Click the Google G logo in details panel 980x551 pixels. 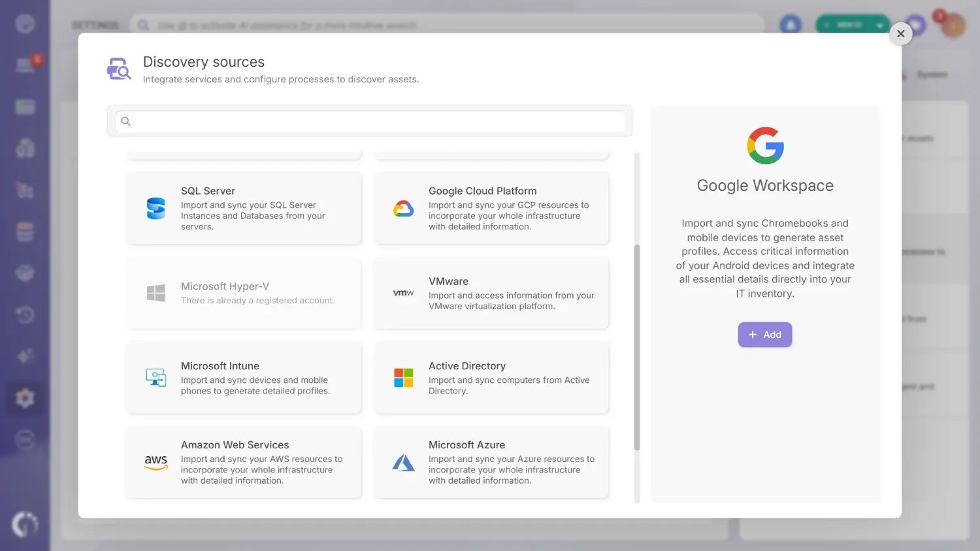[x=765, y=145]
